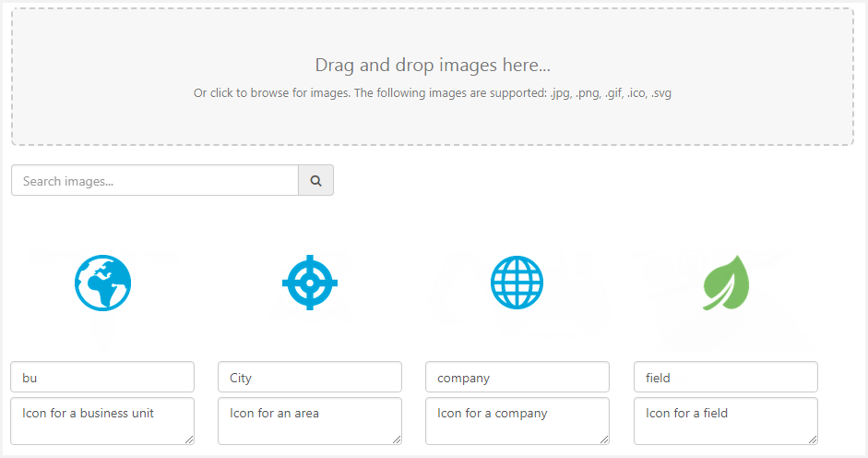Edit the name field containing bu
The height and width of the screenshot is (458, 868).
click(102, 377)
